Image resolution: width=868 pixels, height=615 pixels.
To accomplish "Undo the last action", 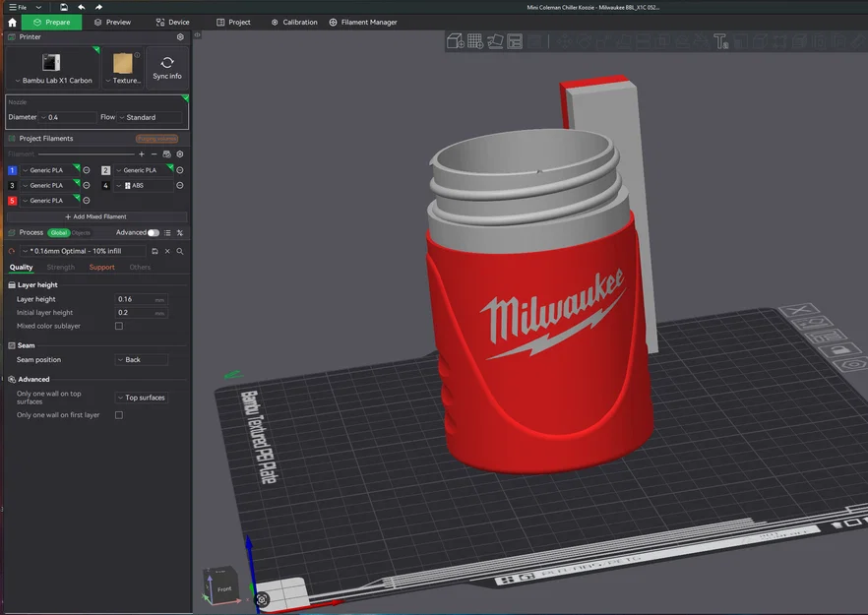I will [82, 7].
